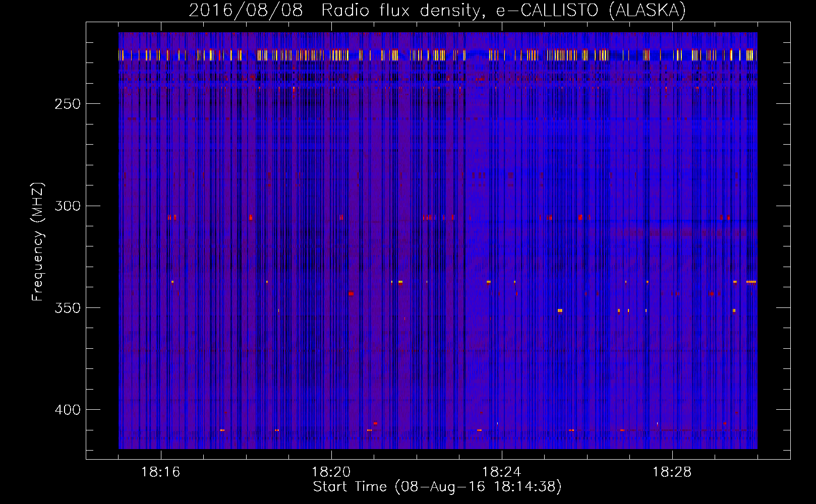Click the 350 frequency axis label

pyautogui.click(x=68, y=308)
